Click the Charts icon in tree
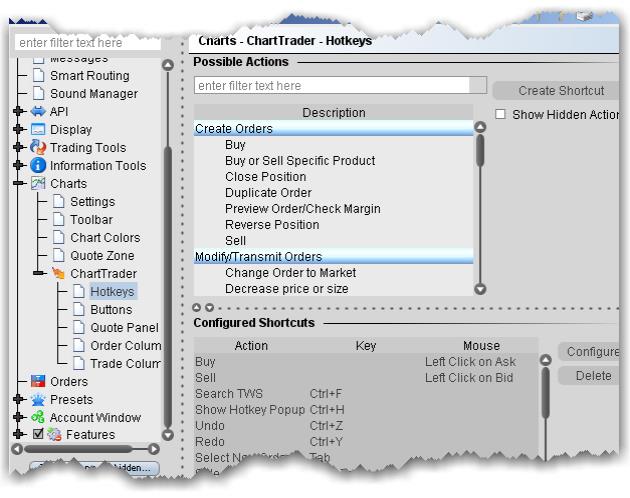Viewport: 630px width, 498px height. (39, 184)
